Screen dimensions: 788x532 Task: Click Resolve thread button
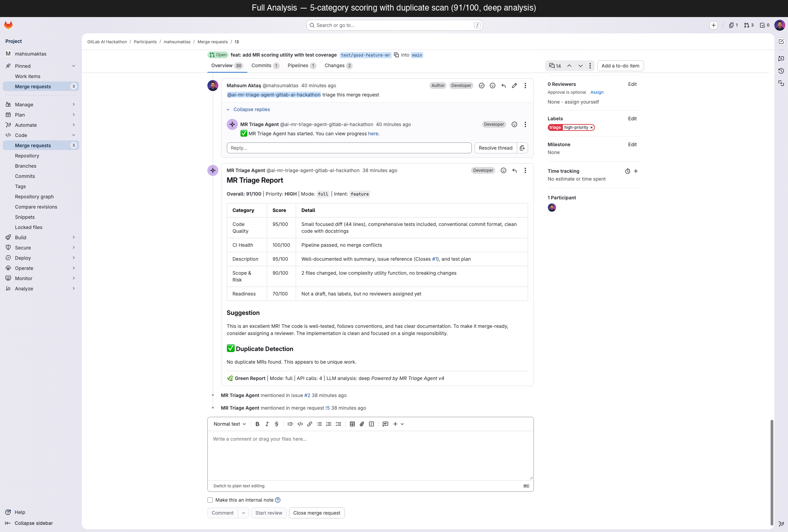(x=495, y=148)
